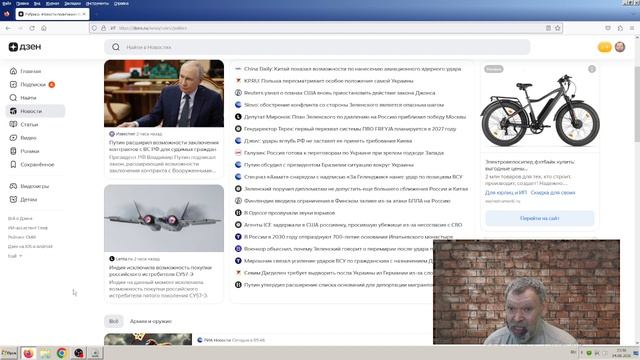Select Новости in the sidebar
This screenshot has width=640, height=360.
click(35, 111)
